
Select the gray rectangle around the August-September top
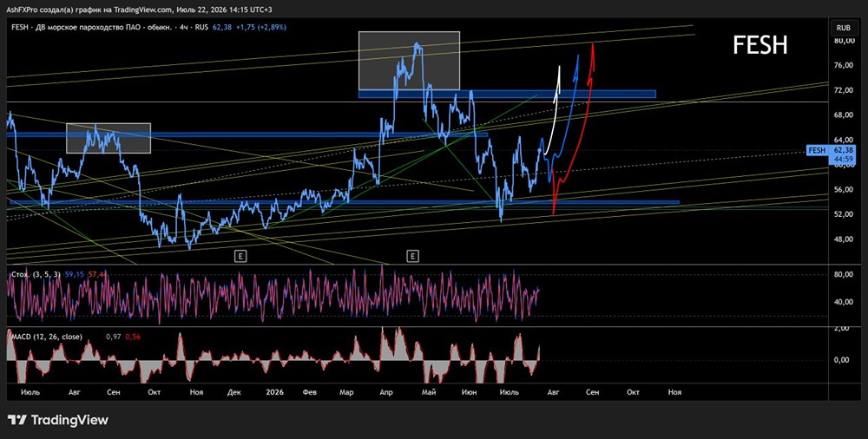(x=108, y=138)
